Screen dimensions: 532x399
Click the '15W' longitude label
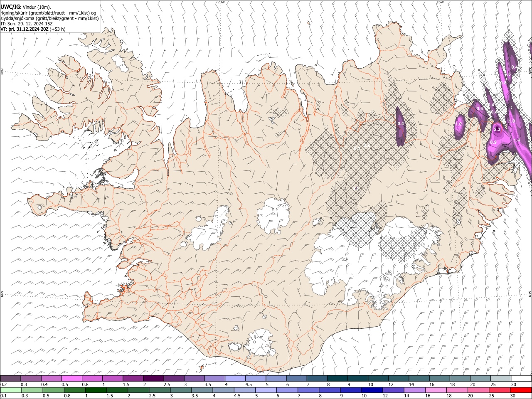[440, 2]
